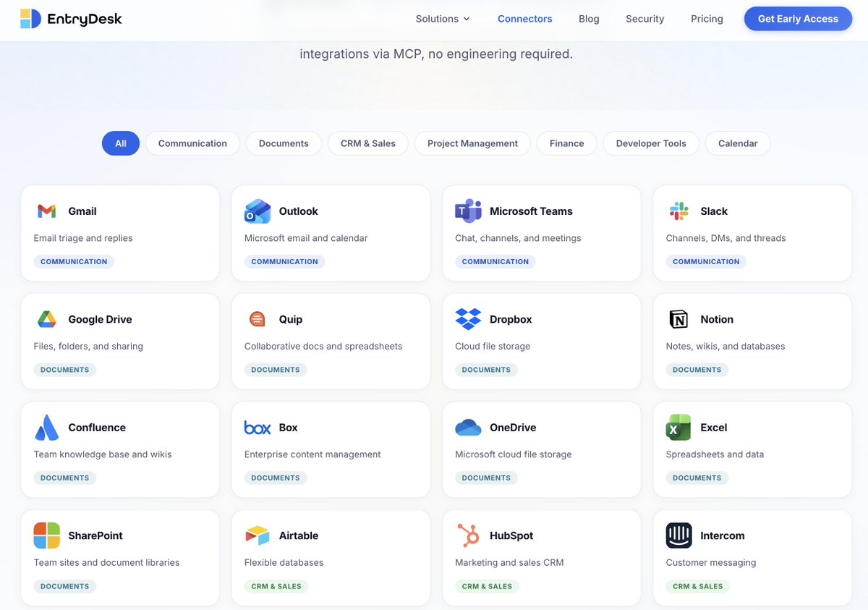Image resolution: width=868 pixels, height=610 pixels.
Task: Click the Notion card title
Action: tap(717, 319)
